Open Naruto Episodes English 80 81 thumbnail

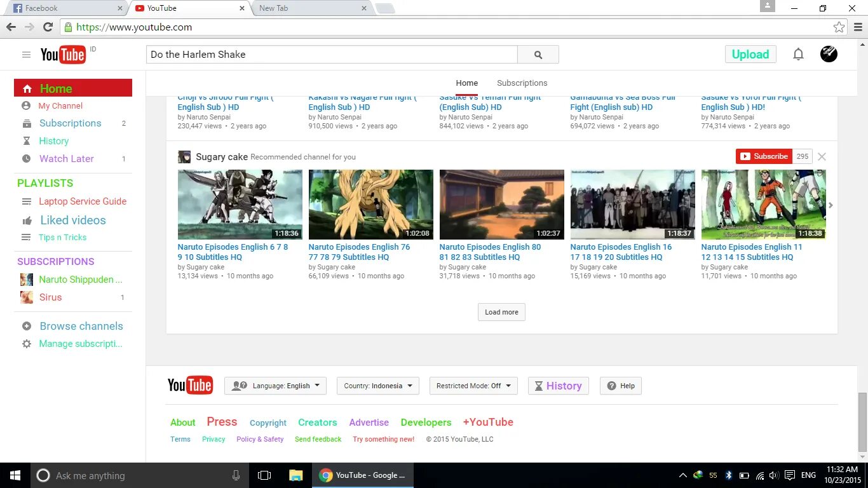tap(502, 205)
